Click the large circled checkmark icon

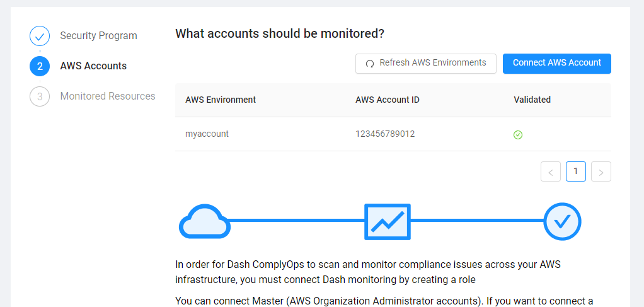[562, 221]
